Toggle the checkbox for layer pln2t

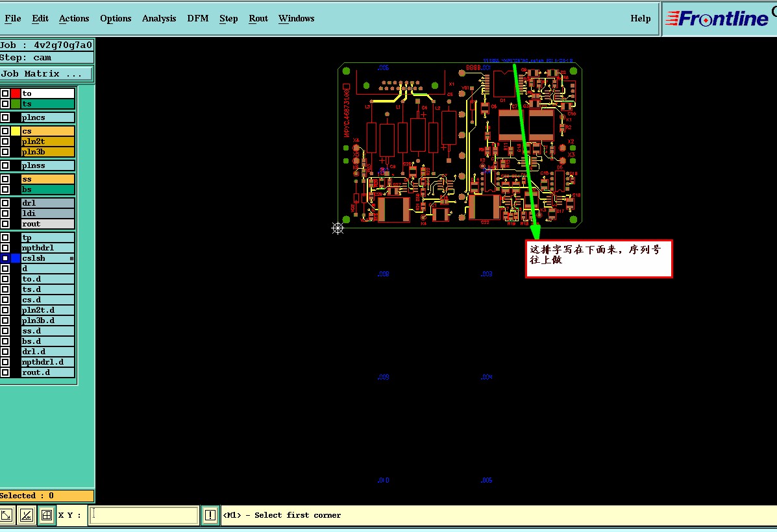pos(5,141)
